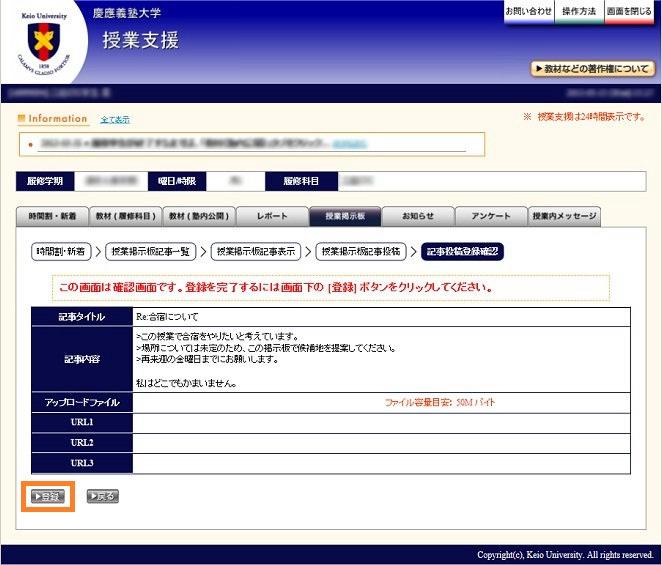
Task: Click 画面を閉じる to close screen
Action: pos(629,11)
